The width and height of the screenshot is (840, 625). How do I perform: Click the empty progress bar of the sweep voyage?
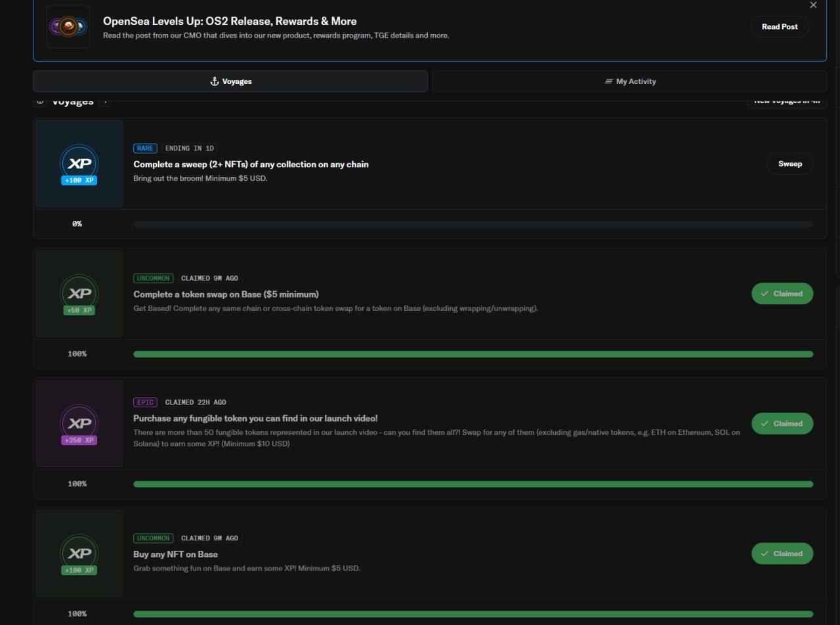pos(473,224)
